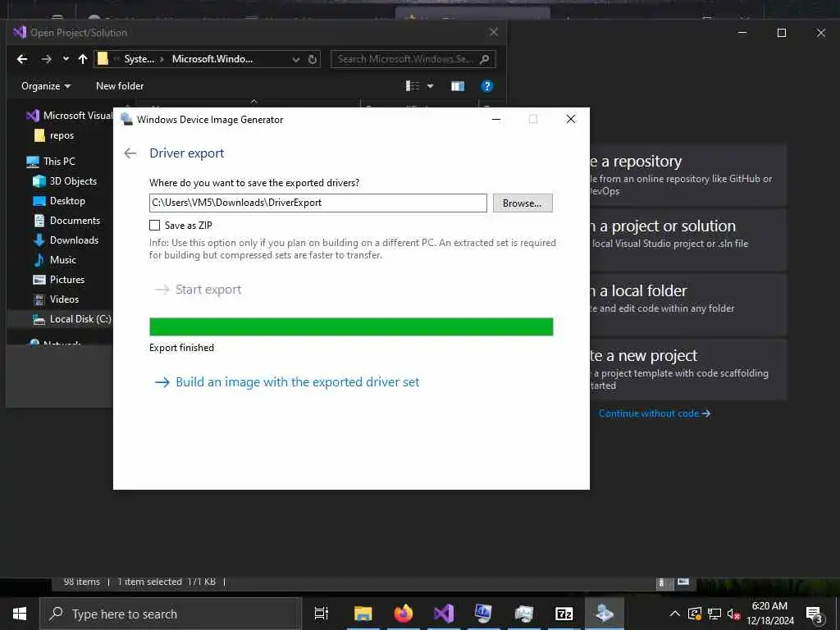This screenshot has height=630, width=840.
Task: Open Firefox from taskbar
Action: click(403, 614)
